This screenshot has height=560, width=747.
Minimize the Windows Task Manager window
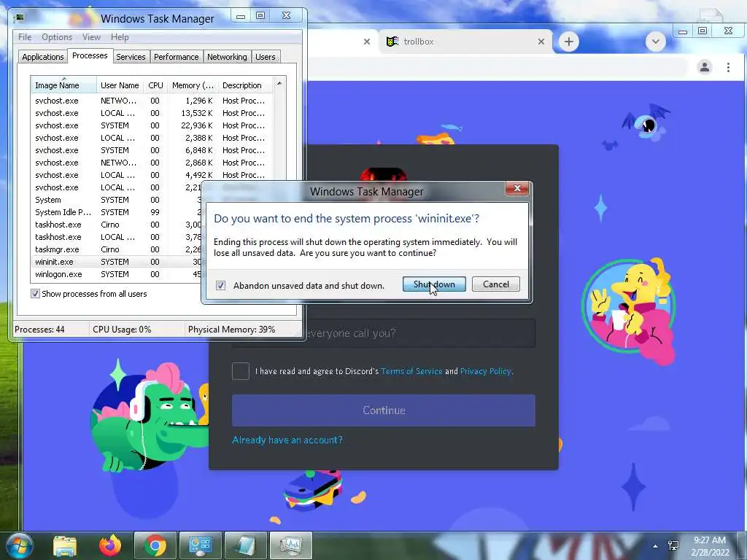tap(241, 16)
